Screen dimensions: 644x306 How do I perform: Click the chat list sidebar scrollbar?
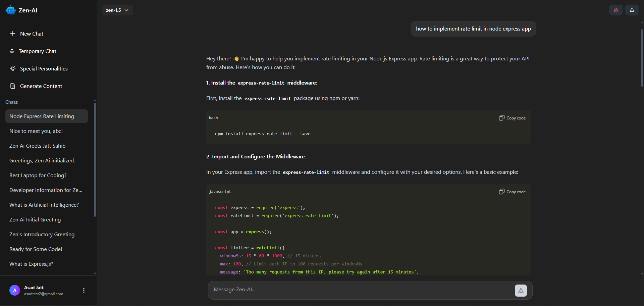coord(95,159)
